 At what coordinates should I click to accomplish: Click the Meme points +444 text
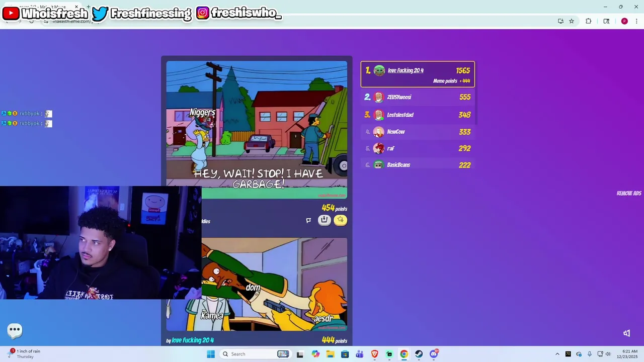[451, 81]
